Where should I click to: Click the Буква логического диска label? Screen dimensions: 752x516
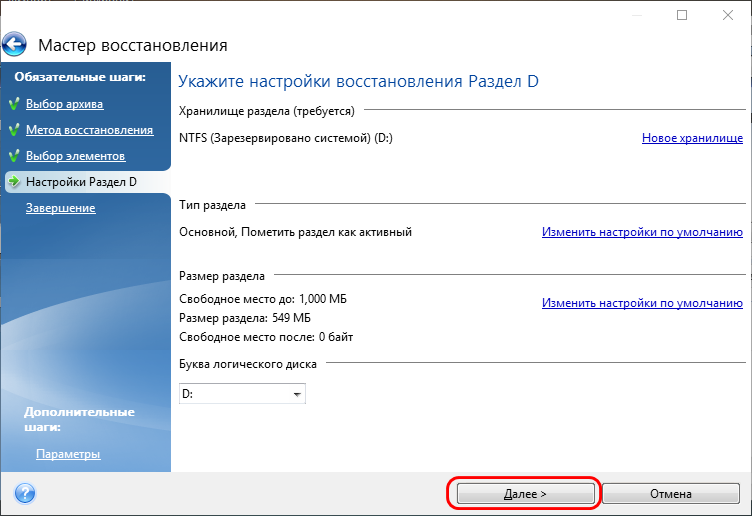[x=247, y=364]
